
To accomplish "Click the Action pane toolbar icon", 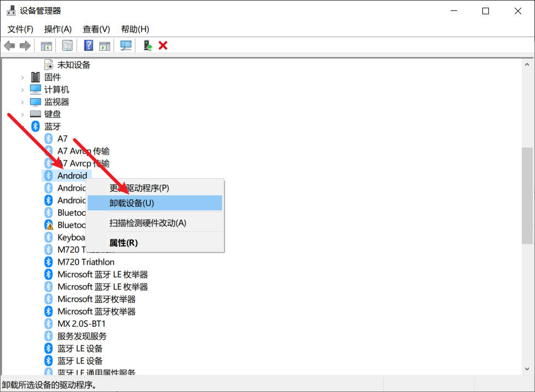I will (105, 46).
